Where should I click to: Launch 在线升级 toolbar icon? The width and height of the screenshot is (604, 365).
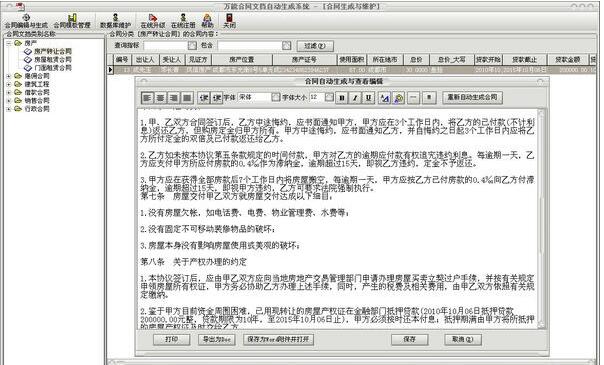coord(153,21)
